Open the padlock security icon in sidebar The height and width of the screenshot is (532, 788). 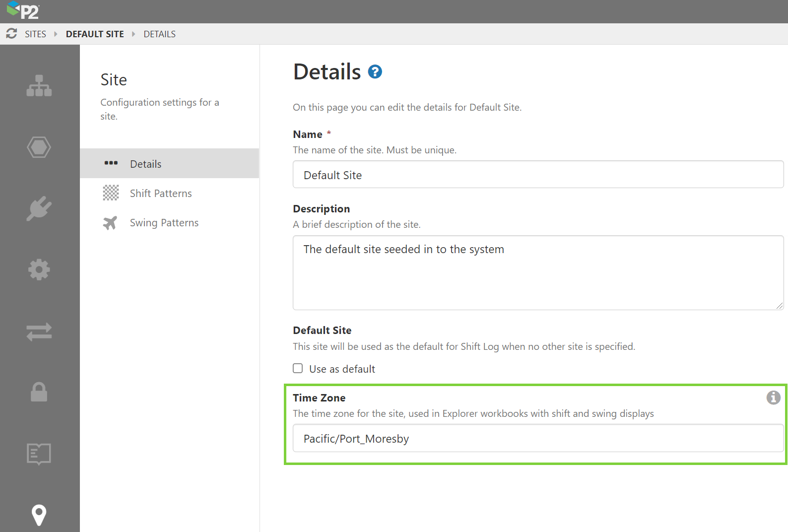click(39, 392)
